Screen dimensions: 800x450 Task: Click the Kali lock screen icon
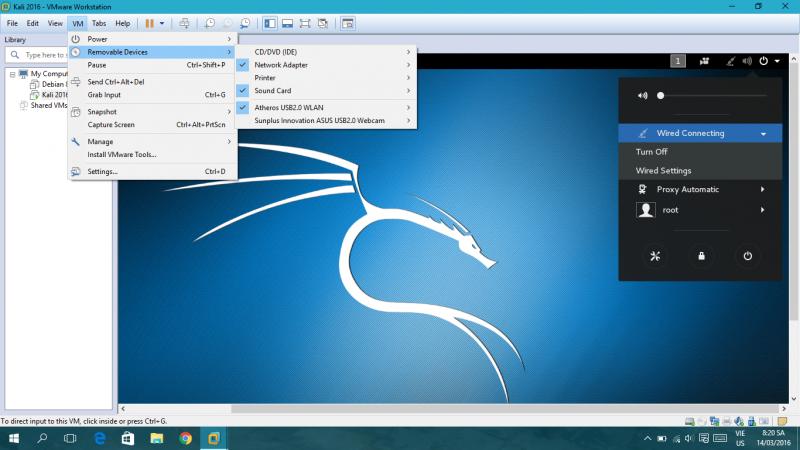(702, 256)
